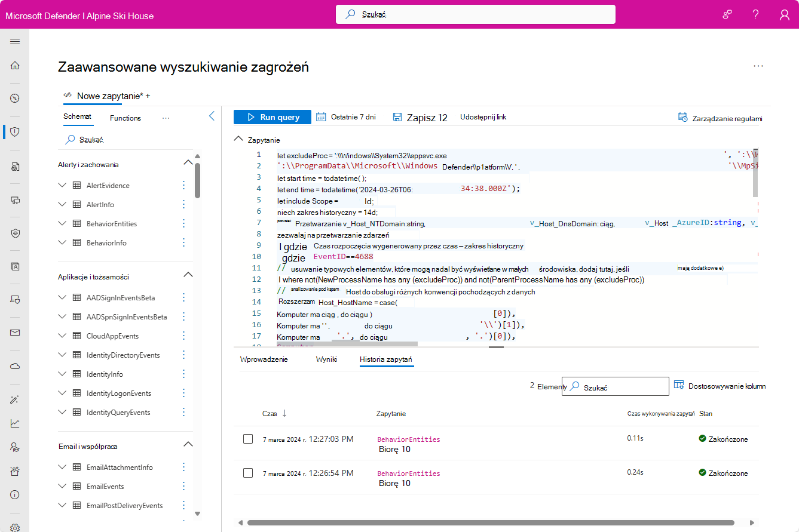Screen dimensions: 799x532
Task: Select the Historia zapytań tab
Action: pos(387,359)
